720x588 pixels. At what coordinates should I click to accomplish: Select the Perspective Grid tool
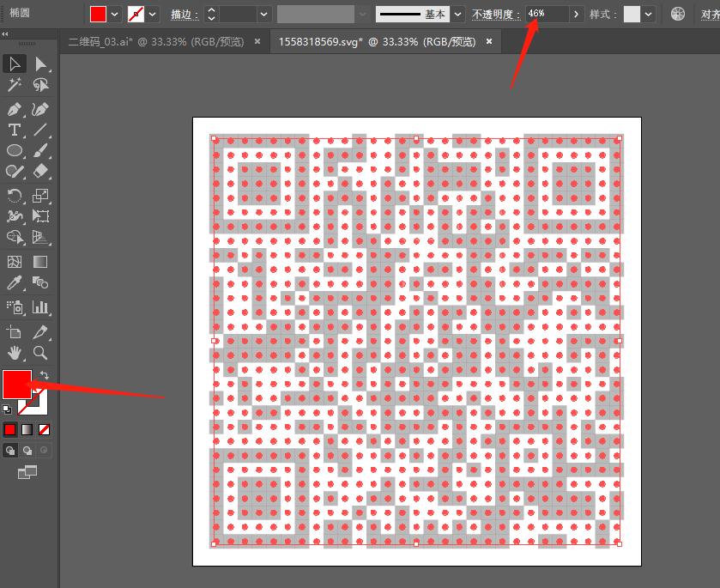(x=40, y=237)
